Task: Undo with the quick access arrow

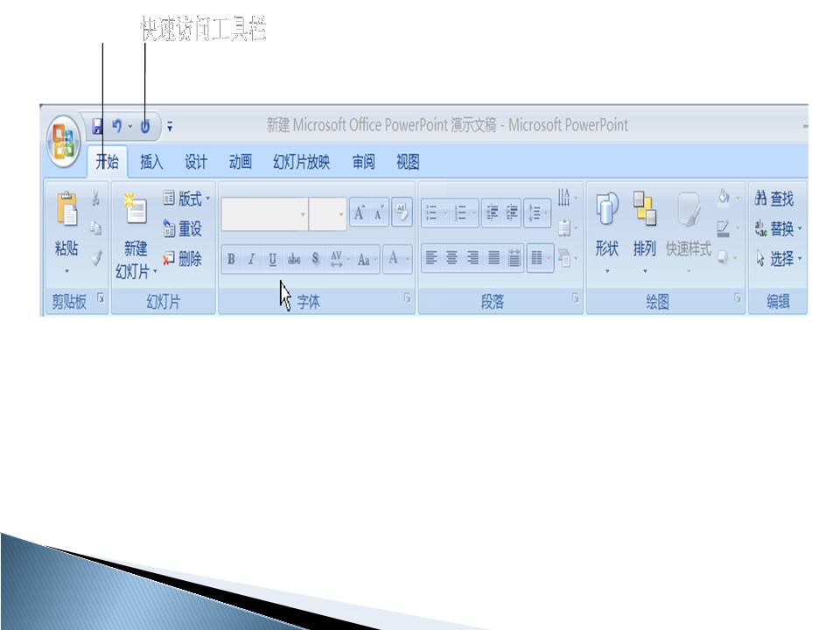Action: (x=116, y=126)
